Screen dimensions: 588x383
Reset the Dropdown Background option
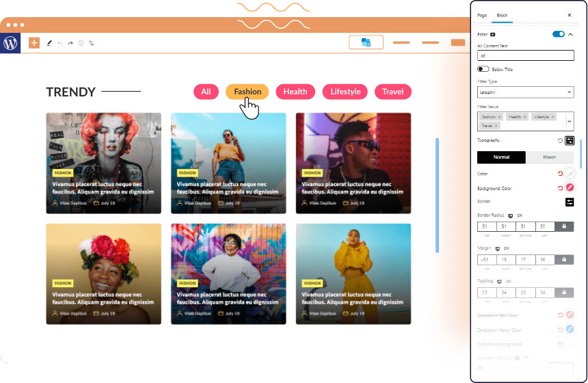(x=560, y=344)
